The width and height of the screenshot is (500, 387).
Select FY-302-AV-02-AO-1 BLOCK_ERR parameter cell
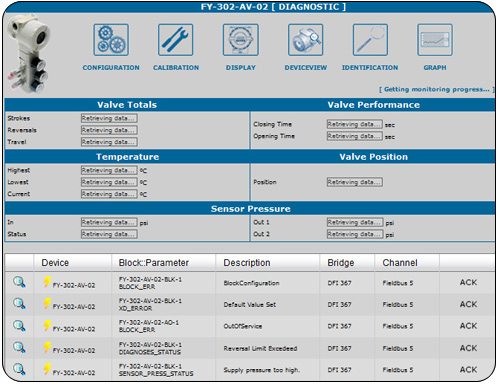(x=149, y=326)
